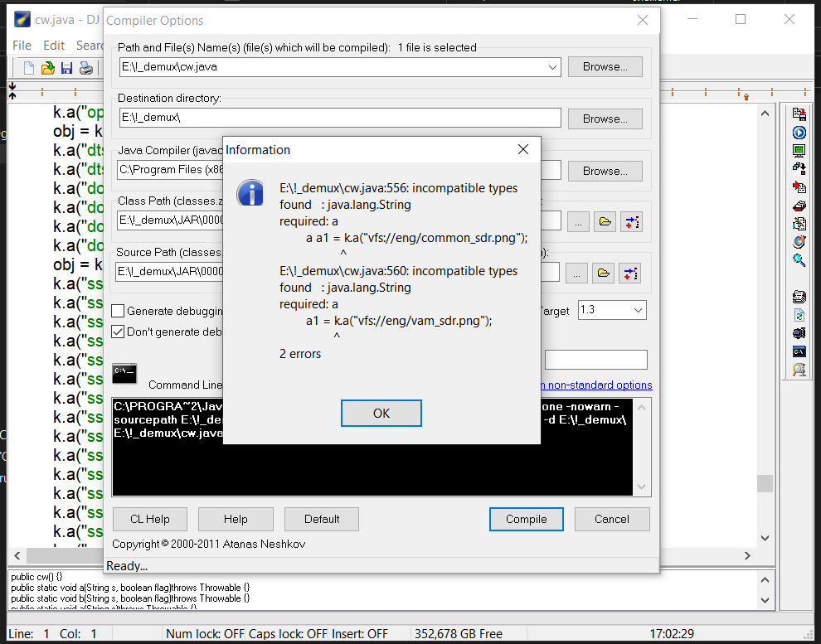821x644 pixels.
Task: Click the magnifier over document icon
Action: click(x=799, y=370)
